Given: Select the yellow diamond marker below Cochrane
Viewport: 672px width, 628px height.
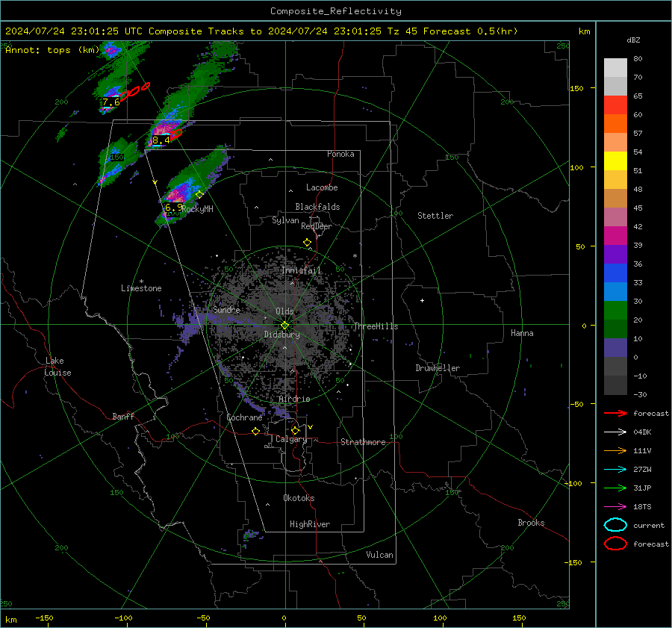Looking at the screenshot, I should [x=256, y=432].
